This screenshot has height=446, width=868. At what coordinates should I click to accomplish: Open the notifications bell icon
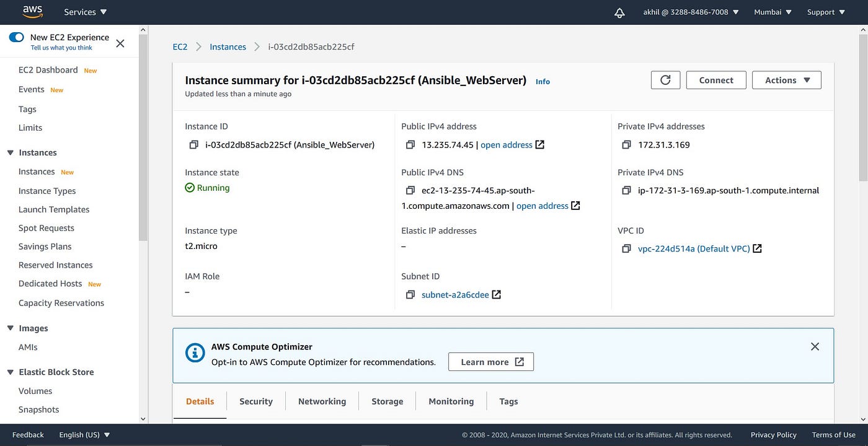pos(619,12)
